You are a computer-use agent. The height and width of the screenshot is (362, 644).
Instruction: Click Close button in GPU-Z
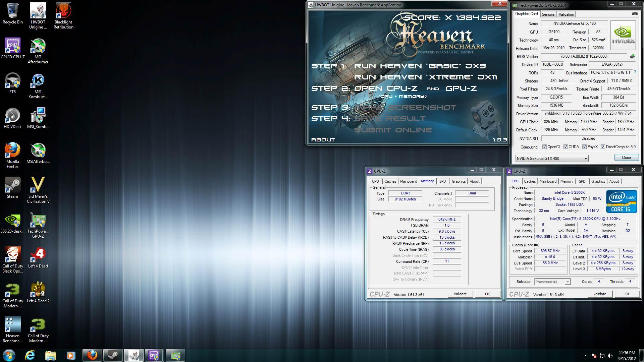point(626,158)
